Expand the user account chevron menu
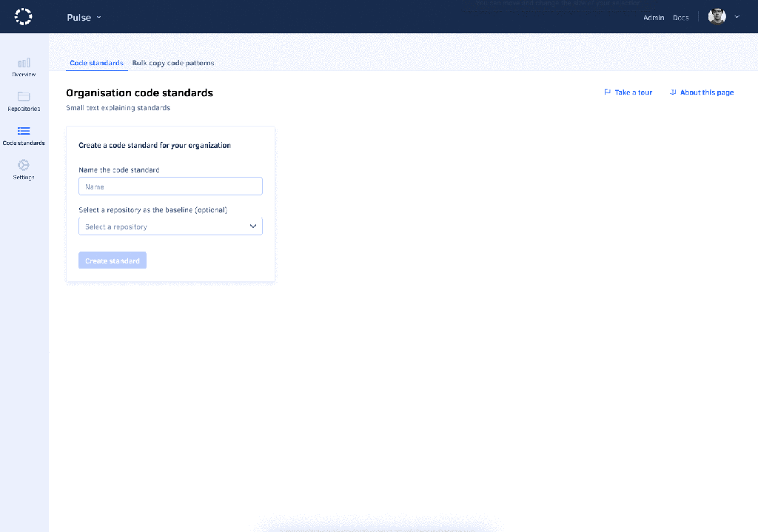This screenshot has width=758, height=532. (737, 17)
